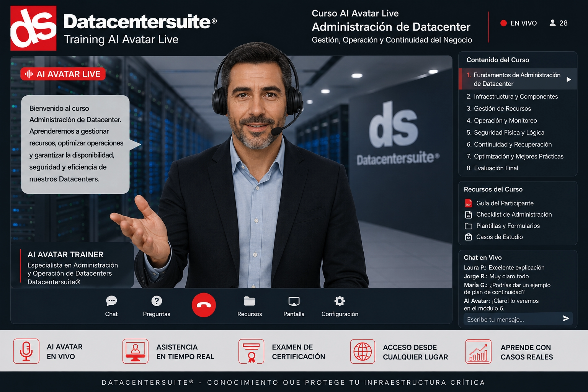This screenshot has height=392, width=588.
Task: Share screen with the Pantalla icon
Action: coord(294,301)
